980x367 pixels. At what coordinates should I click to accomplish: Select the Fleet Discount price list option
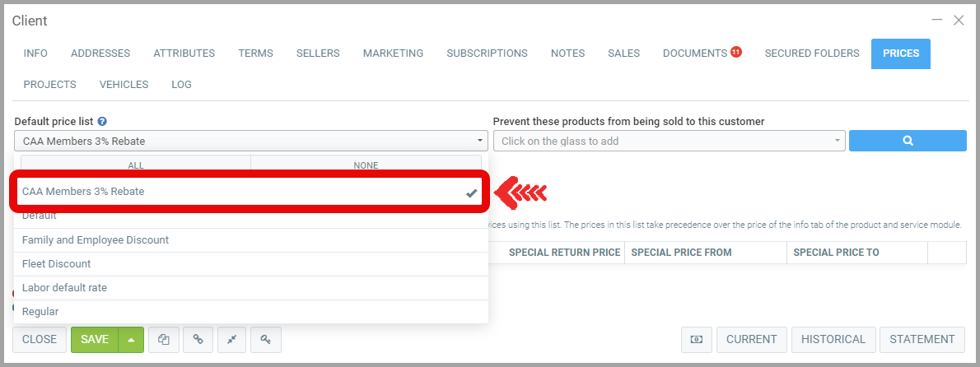57,264
